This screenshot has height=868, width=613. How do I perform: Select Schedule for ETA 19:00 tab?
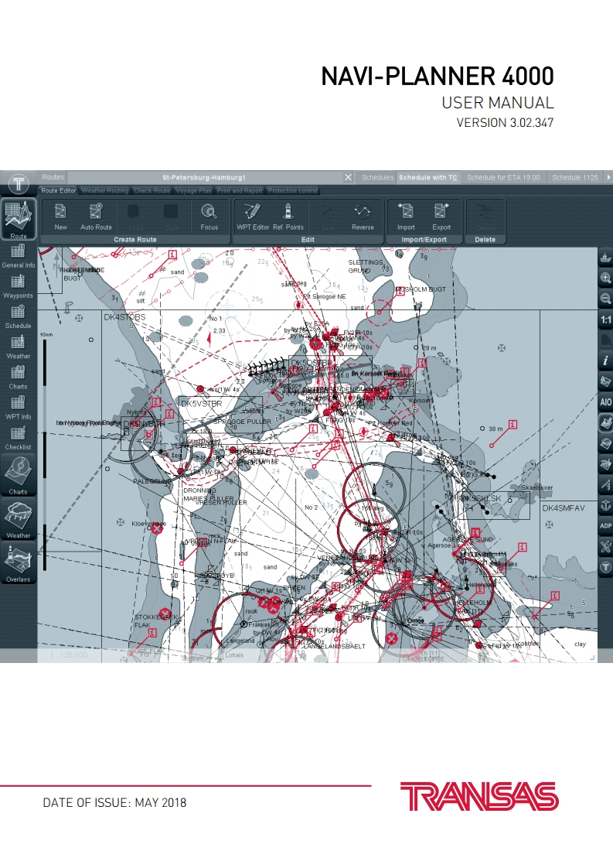click(503, 178)
